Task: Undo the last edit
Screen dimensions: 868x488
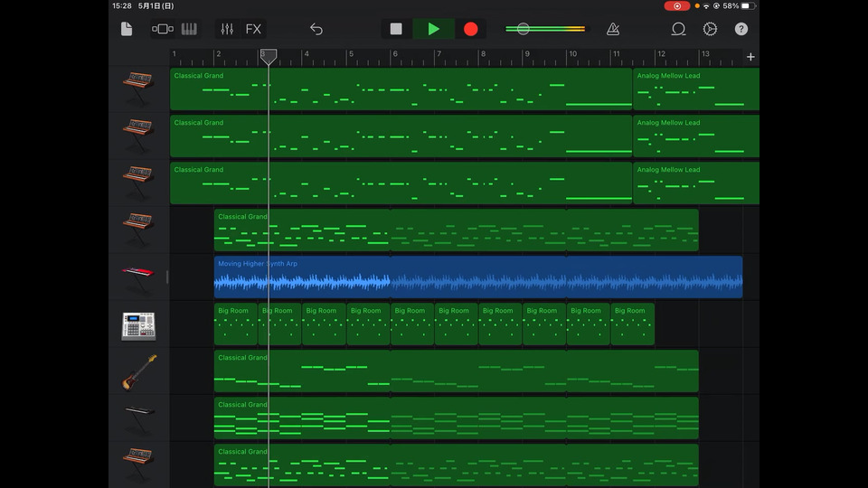Action: pyautogui.click(x=316, y=29)
